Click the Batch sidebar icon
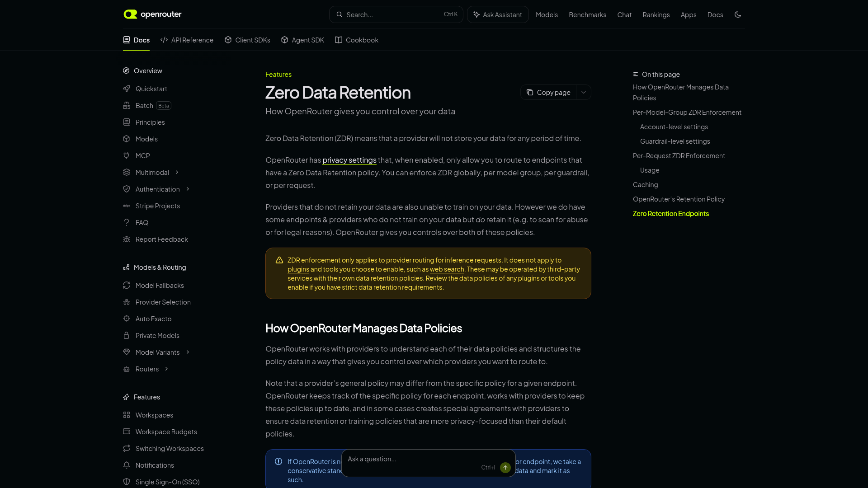The height and width of the screenshot is (488, 868). click(127, 105)
